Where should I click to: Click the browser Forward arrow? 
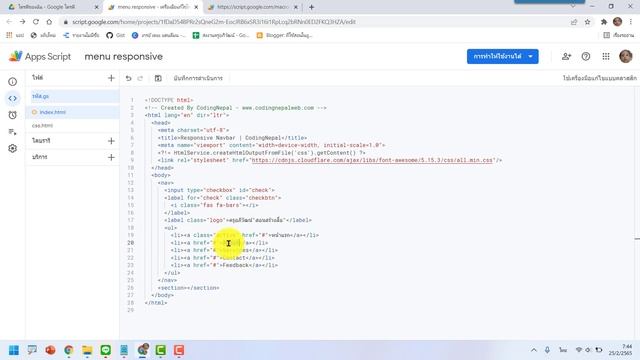click(x=22, y=22)
